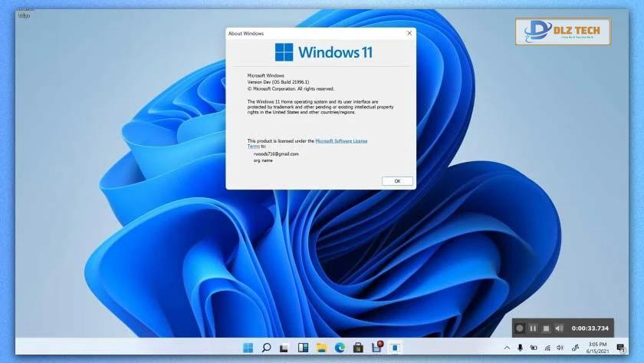Open the screen recorder app taskbar icon

click(377, 347)
